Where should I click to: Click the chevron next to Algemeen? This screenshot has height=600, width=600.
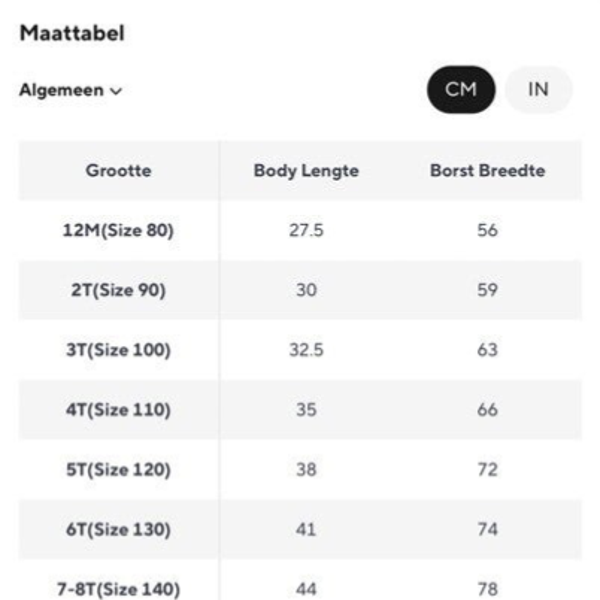click(x=116, y=92)
